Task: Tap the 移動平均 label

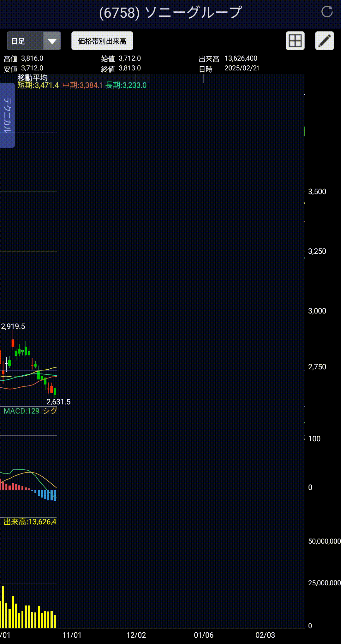Action: click(33, 78)
